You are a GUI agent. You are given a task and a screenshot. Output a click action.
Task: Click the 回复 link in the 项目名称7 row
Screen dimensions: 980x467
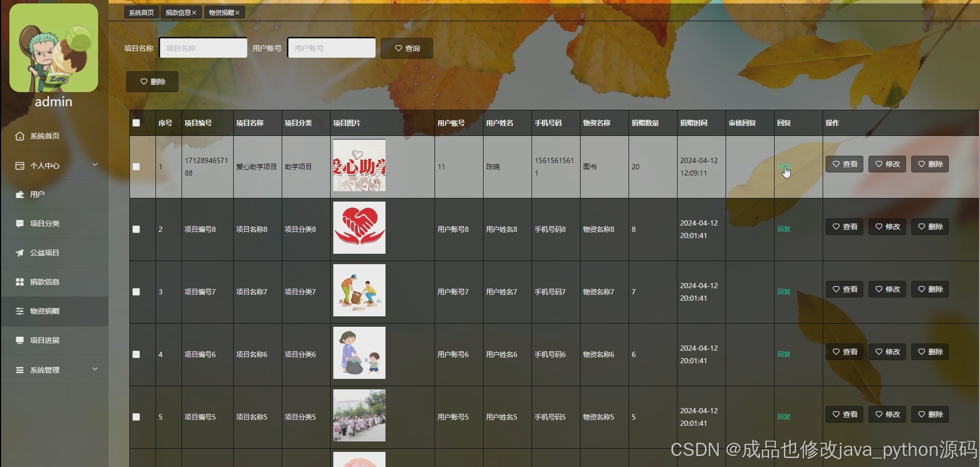[783, 292]
